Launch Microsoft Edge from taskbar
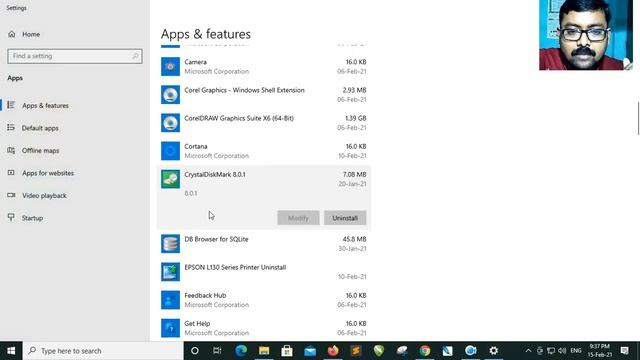This screenshot has height=360, width=640. click(x=241, y=351)
